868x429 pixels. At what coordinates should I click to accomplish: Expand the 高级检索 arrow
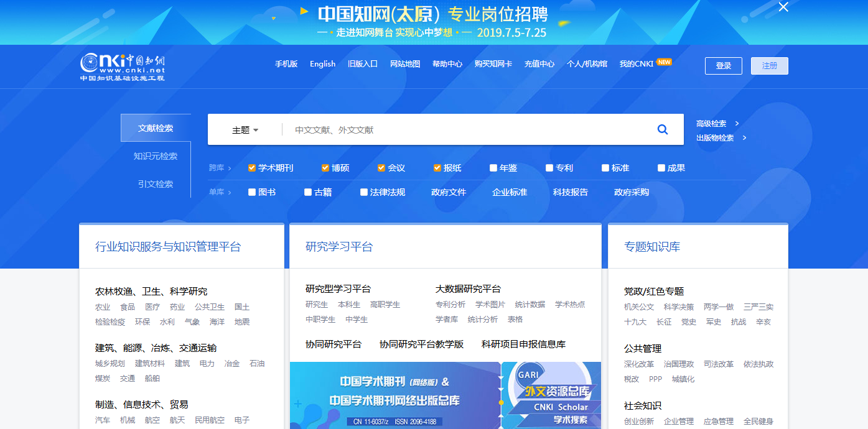[x=737, y=124]
